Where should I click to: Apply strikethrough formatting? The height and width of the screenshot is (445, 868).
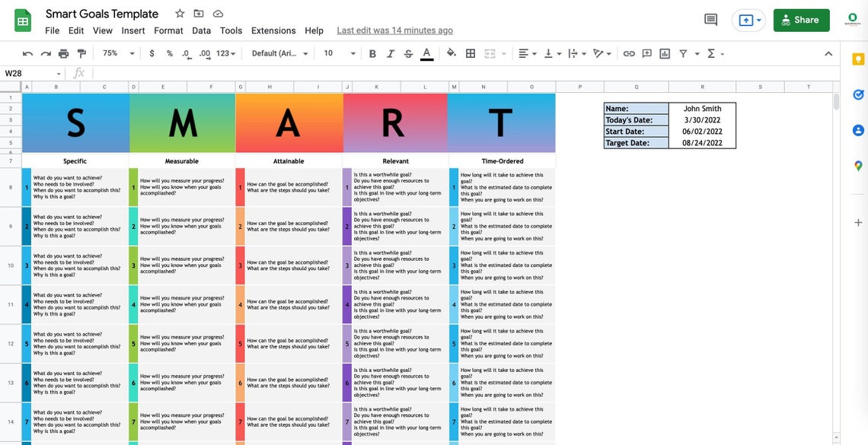tap(408, 53)
